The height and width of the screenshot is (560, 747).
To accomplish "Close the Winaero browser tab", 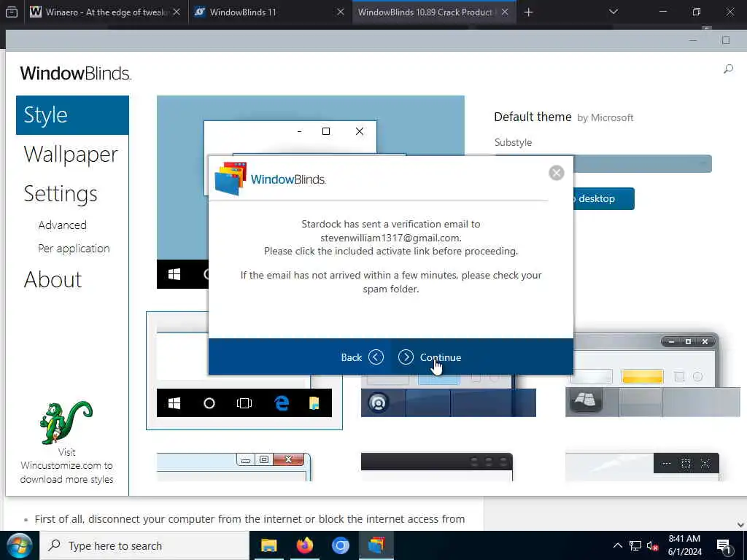I will [177, 12].
